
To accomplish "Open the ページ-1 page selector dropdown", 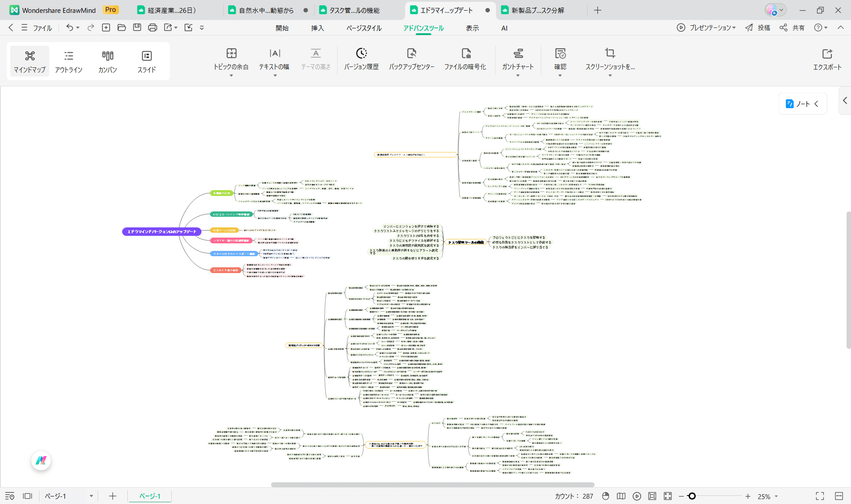I will coord(91,496).
